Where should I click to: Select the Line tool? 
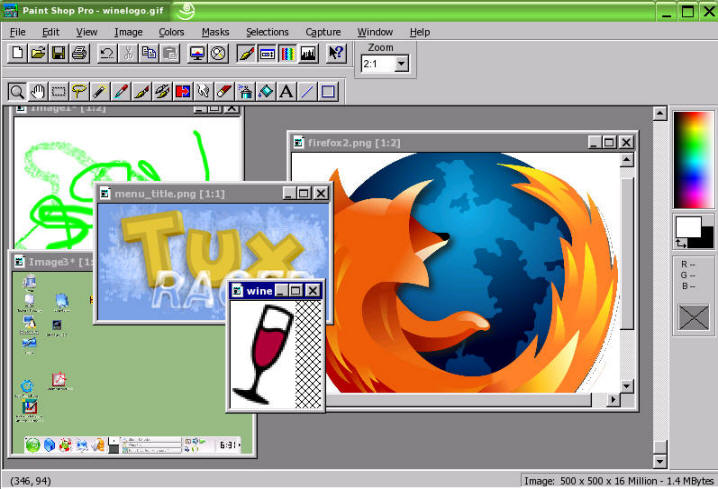(307, 92)
